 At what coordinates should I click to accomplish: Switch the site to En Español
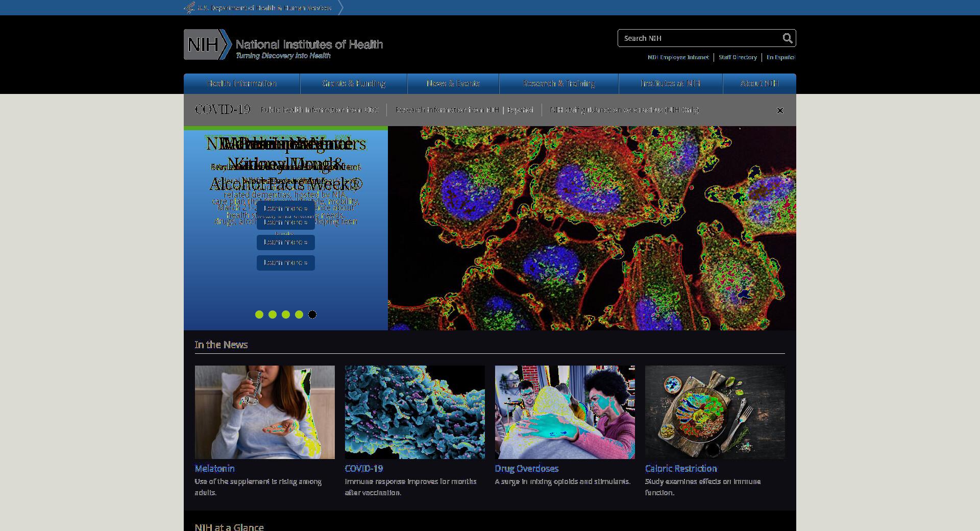coord(780,57)
